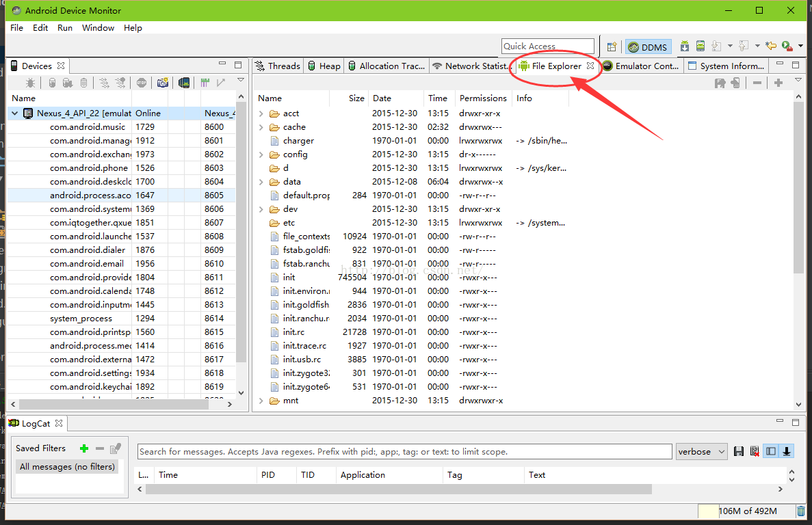
Task: Click the Stop Process icon
Action: coord(142,83)
